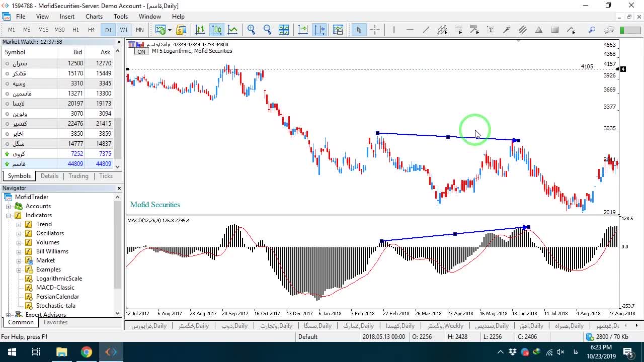The image size is (644, 362).
Task: Switch to the MN timeframe
Action: pos(139,30)
